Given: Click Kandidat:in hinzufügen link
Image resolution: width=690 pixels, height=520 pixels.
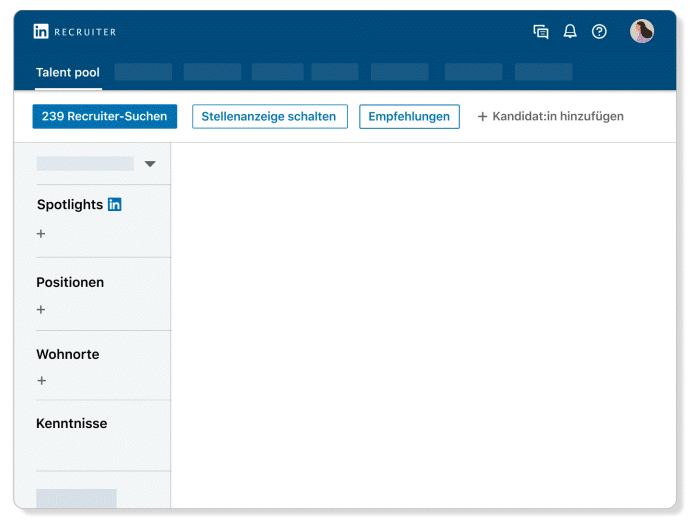Looking at the screenshot, I should coord(550,117).
